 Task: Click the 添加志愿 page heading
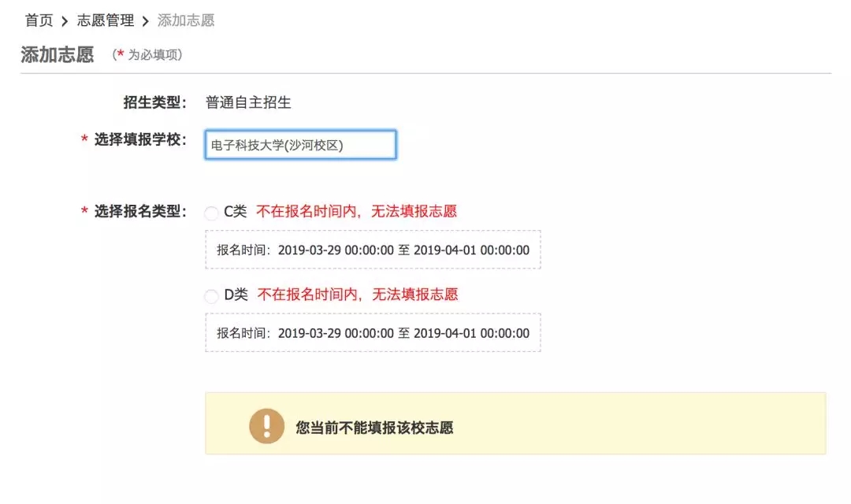coord(58,54)
